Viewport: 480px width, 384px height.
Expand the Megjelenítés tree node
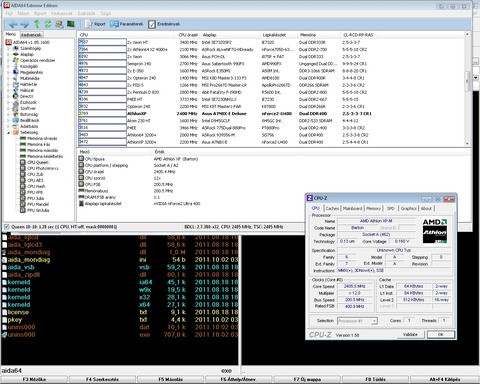tap(8, 72)
